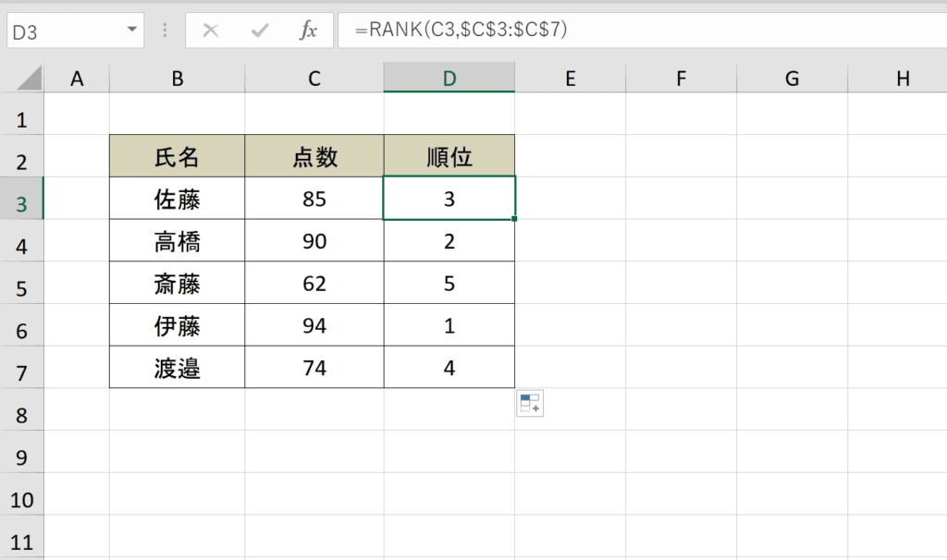
Task: Select the score cell with 94
Action: point(314,325)
